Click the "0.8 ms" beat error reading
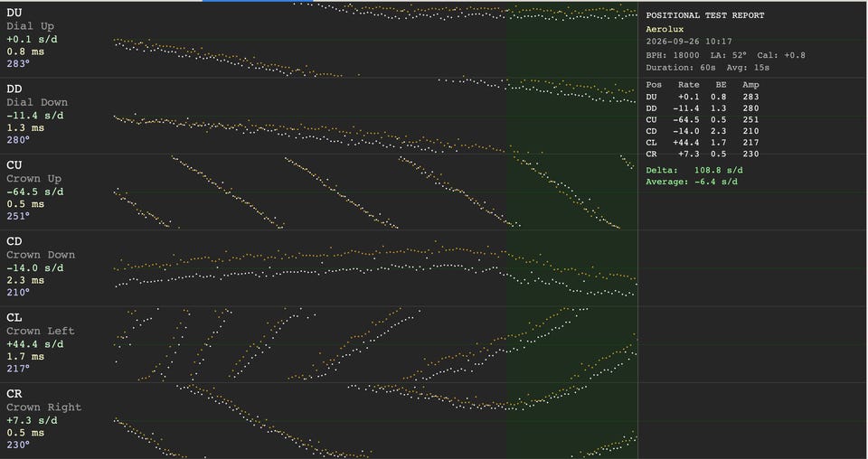 pos(25,52)
